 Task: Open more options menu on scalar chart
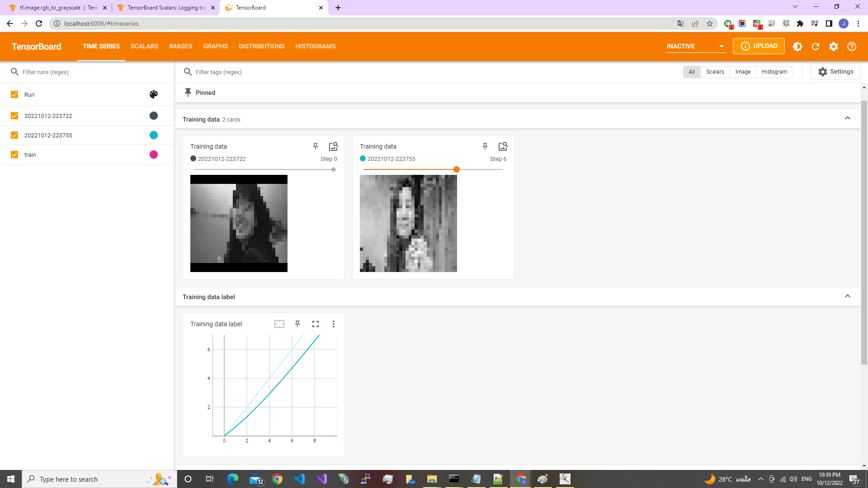click(x=334, y=324)
